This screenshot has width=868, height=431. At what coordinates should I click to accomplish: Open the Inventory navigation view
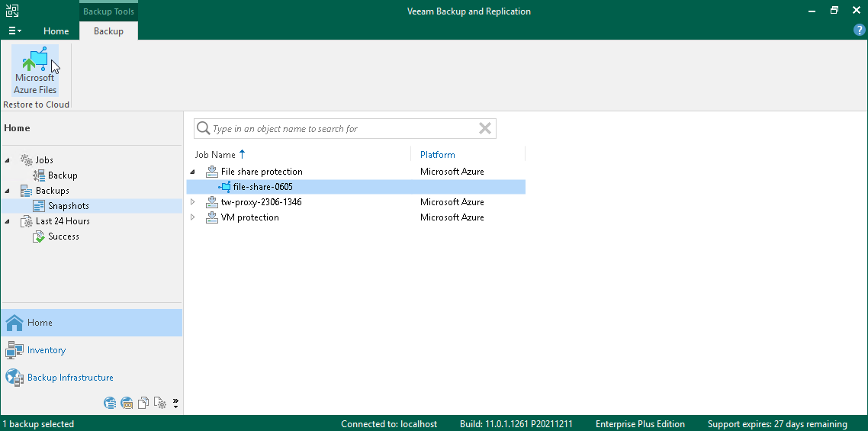click(x=92, y=350)
